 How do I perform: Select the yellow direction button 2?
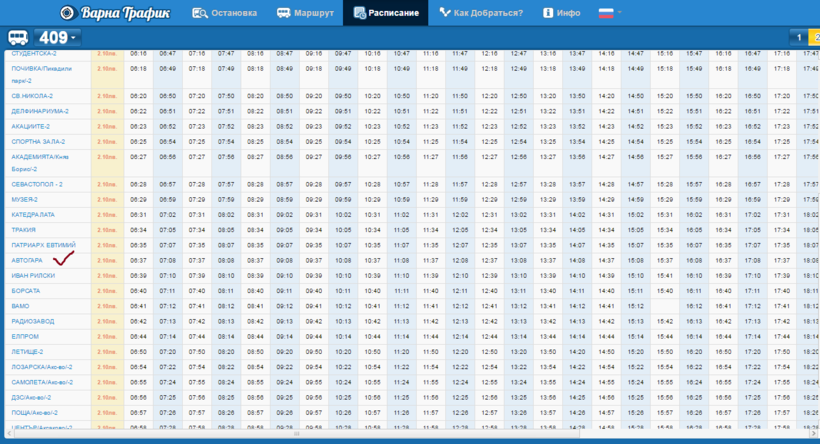pos(814,38)
